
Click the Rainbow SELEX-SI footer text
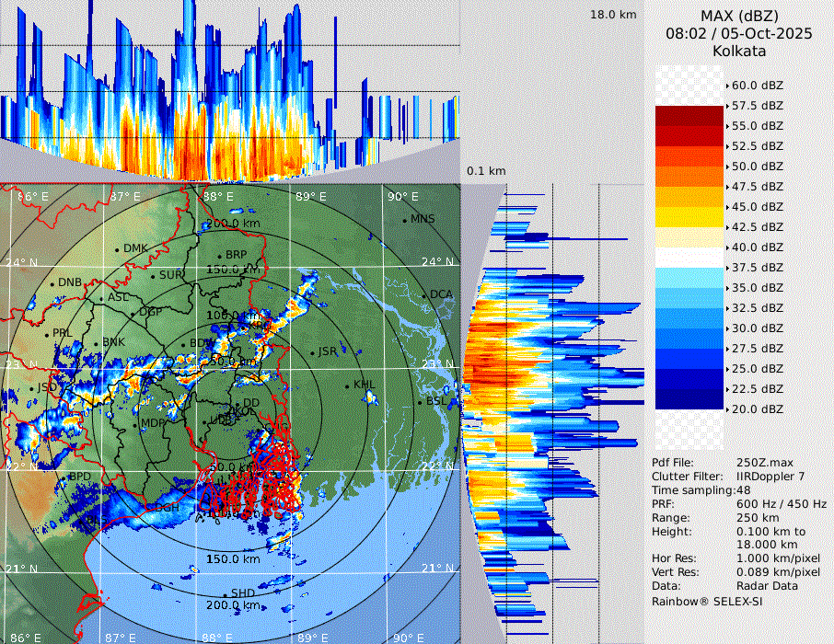tap(707, 601)
